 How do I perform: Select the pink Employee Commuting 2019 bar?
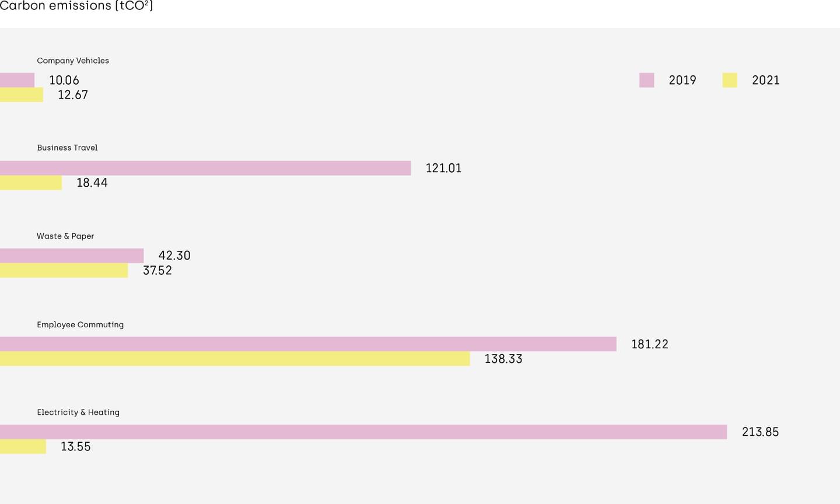[x=308, y=344]
